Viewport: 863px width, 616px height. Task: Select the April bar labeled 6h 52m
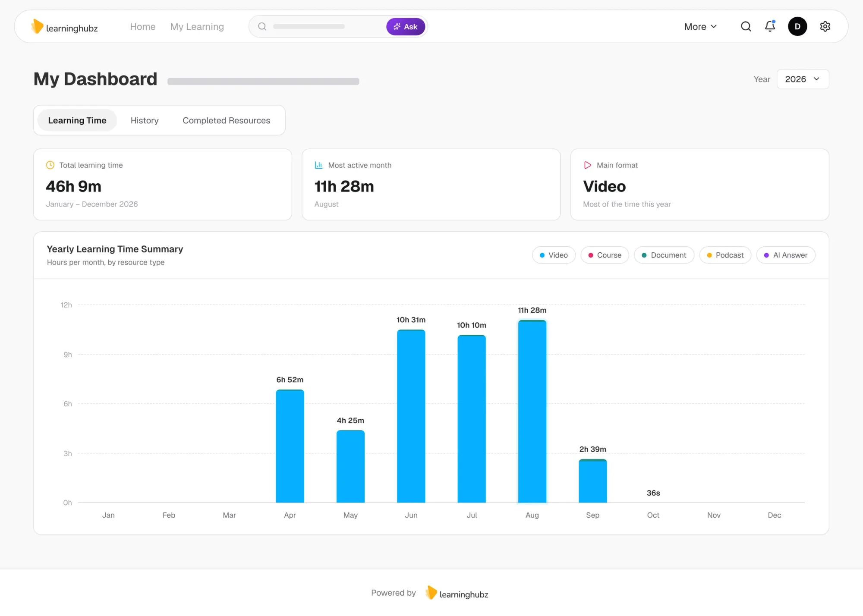tap(290, 446)
